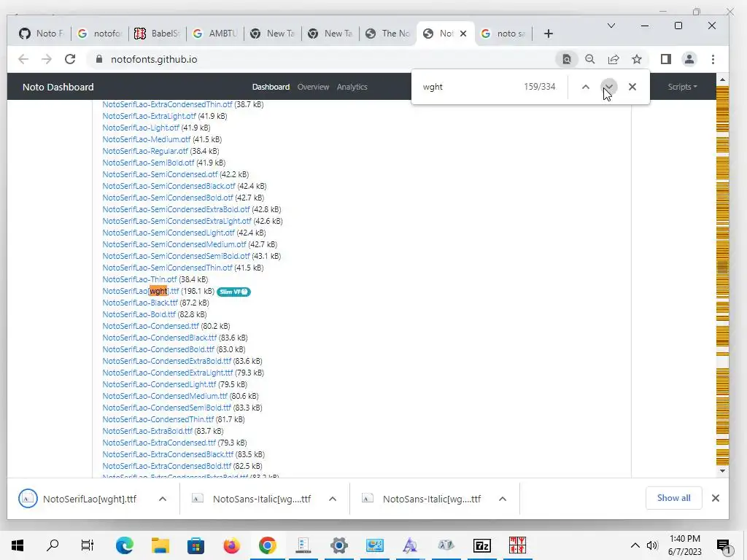Open NotoSerifLao-Thin.otf link
The width and height of the screenshot is (747, 560).
[x=139, y=279]
